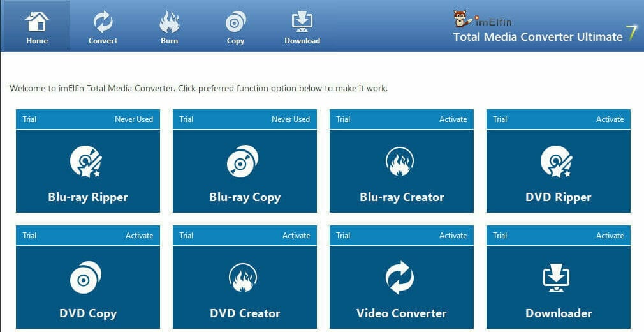
Task: Click the Video Converter arrows icon
Action: pyautogui.click(x=400, y=278)
